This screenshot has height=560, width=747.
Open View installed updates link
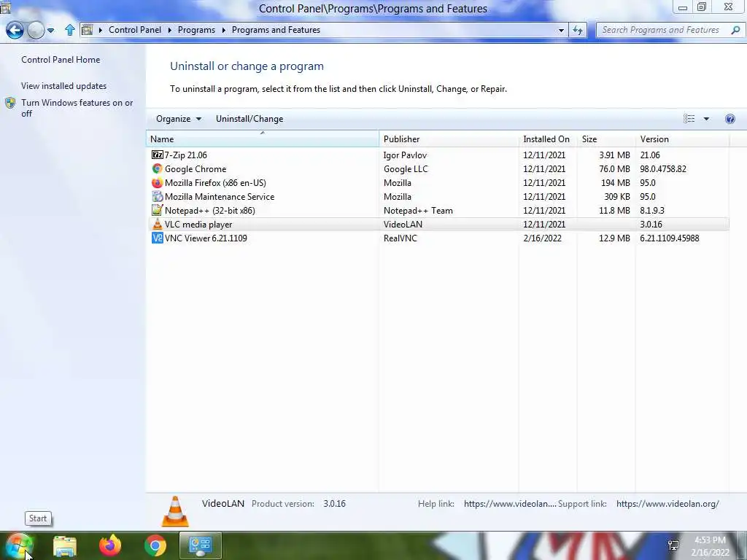pyautogui.click(x=64, y=86)
